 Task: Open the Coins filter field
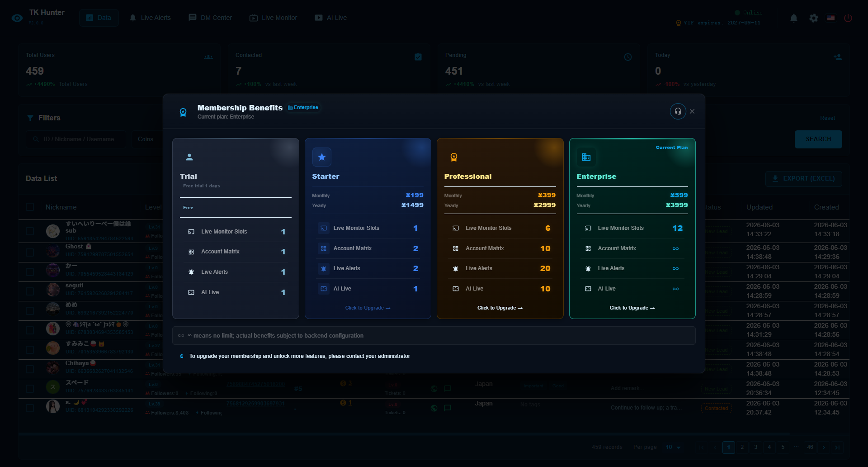pos(147,139)
